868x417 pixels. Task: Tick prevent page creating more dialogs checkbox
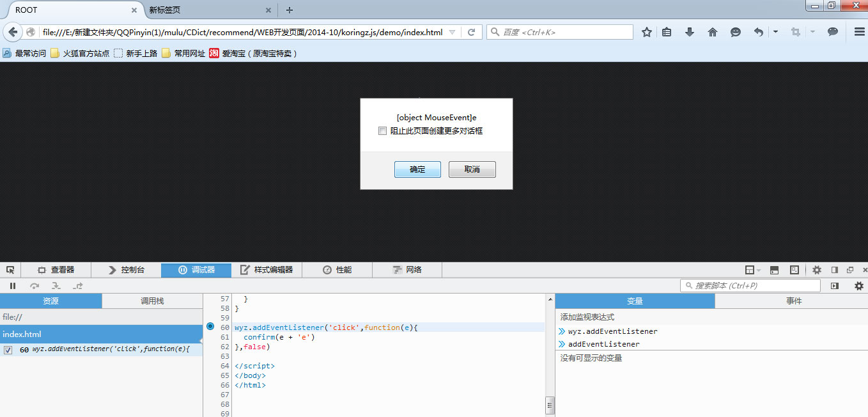382,131
